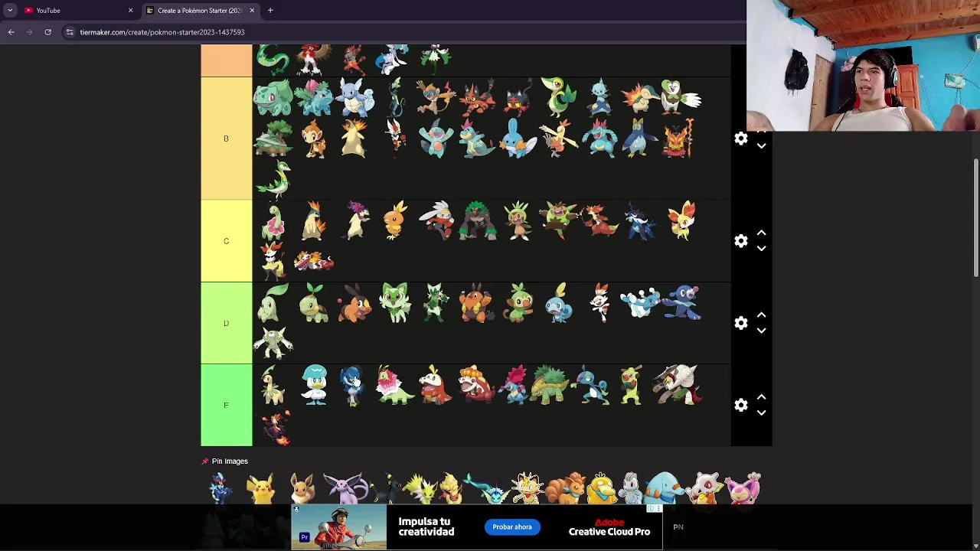980x551 pixels.
Task: Select Sprigatito in tier D
Action: [x=395, y=302]
